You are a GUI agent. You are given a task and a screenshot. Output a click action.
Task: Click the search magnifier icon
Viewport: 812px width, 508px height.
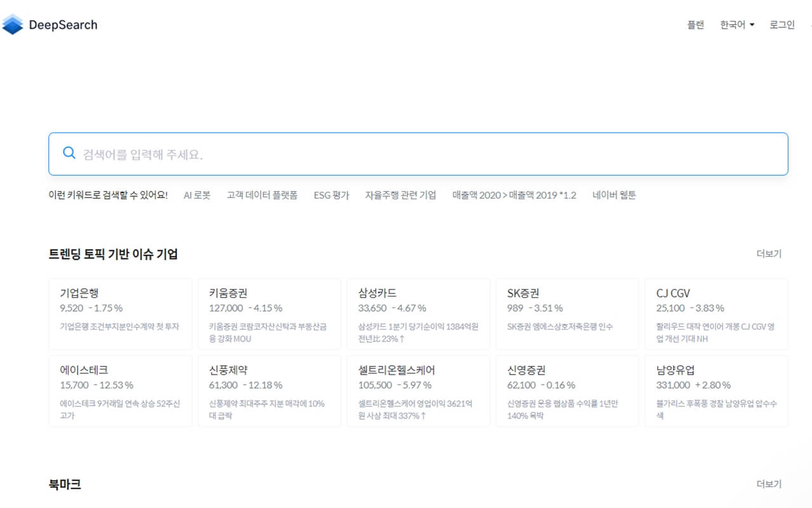(x=69, y=153)
